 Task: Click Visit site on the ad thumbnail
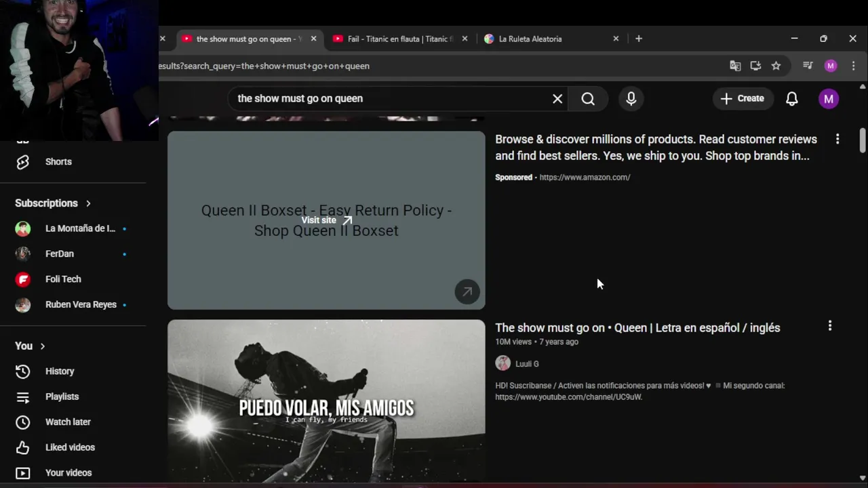(326, 220)
